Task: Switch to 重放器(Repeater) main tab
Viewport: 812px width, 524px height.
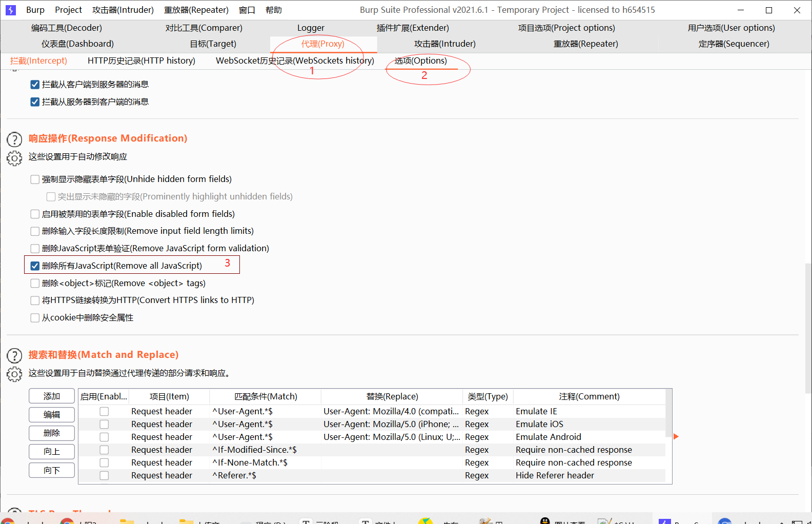Action: pyautogui.click(x=586, y=44)
